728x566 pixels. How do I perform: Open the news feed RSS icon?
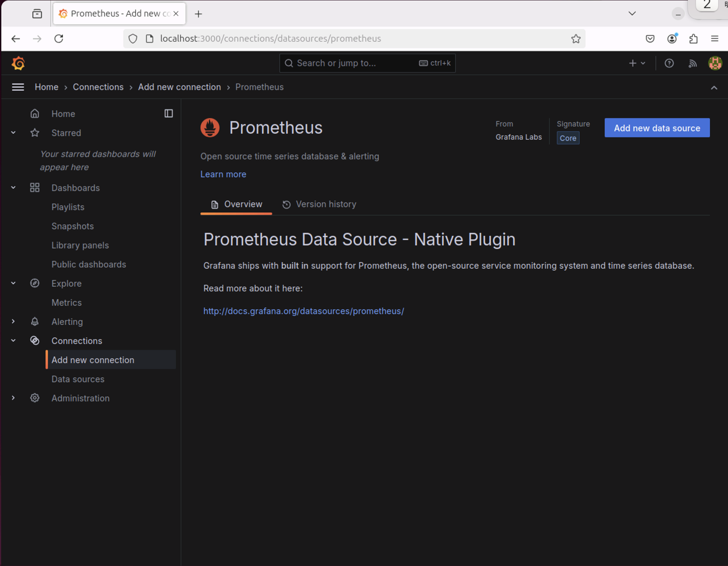tap(693, 63)
